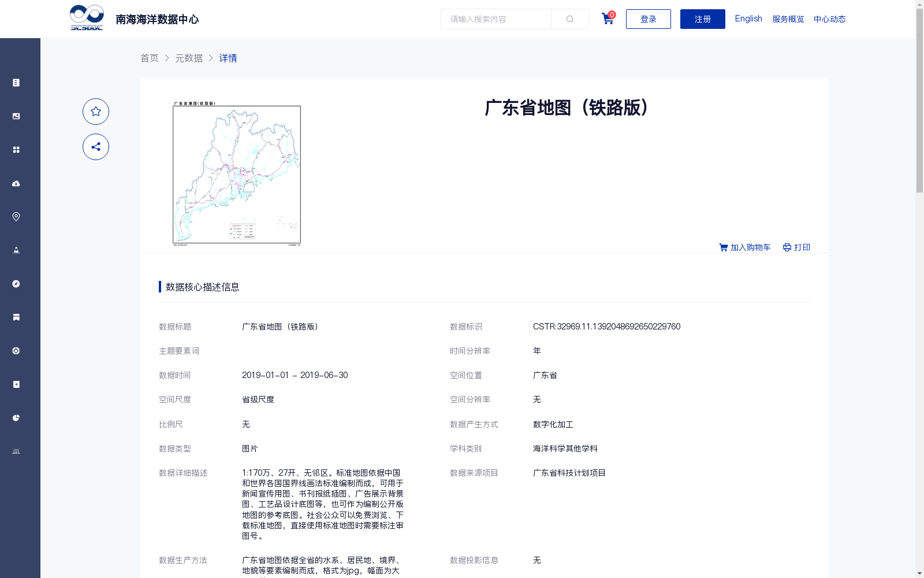Go to 元数据 breadcrumb

pos(189,58)
